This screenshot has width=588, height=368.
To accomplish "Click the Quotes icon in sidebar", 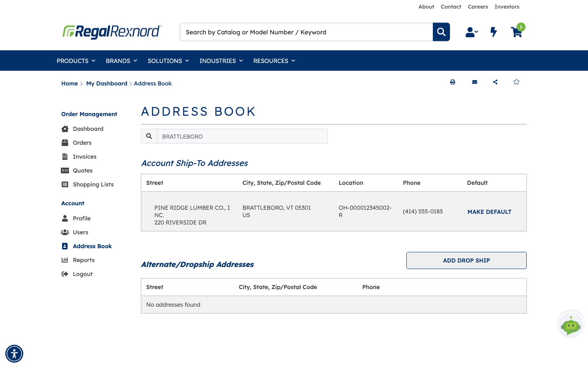I will 65,171.
